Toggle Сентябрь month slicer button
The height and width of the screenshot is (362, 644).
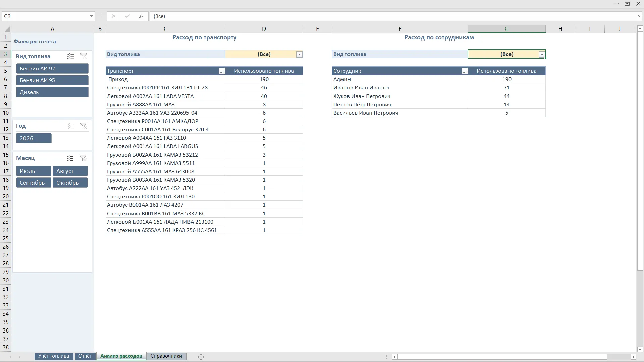(34, 183)
